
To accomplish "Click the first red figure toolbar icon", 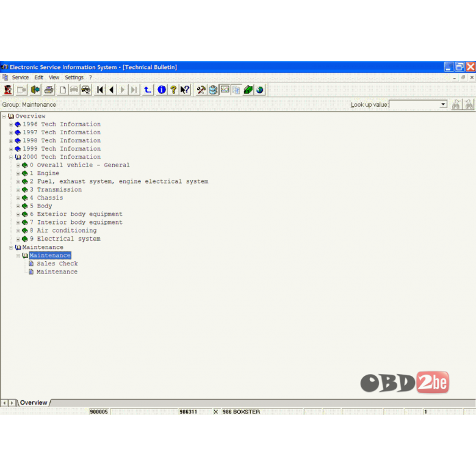I will (x=8, y=90).
